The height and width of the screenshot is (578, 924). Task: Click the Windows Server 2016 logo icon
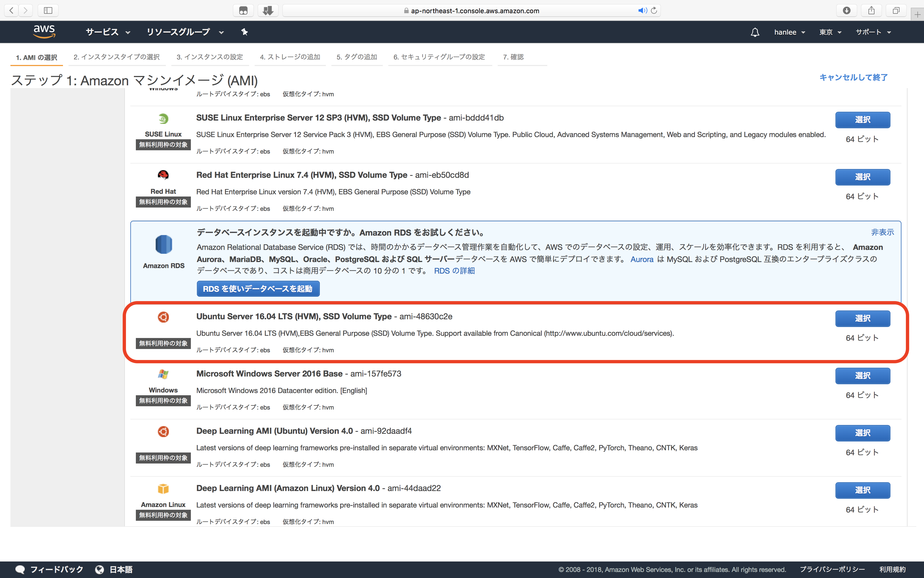(163, 374)
